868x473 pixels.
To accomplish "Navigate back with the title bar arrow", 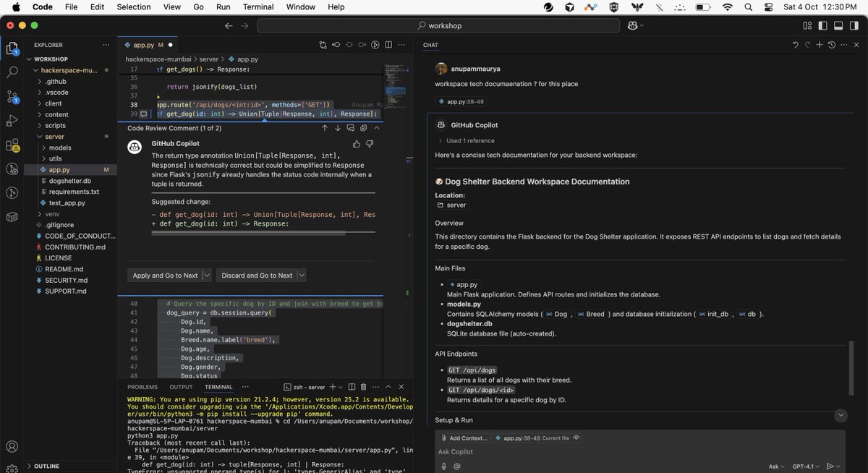I will tap(229, 25).
